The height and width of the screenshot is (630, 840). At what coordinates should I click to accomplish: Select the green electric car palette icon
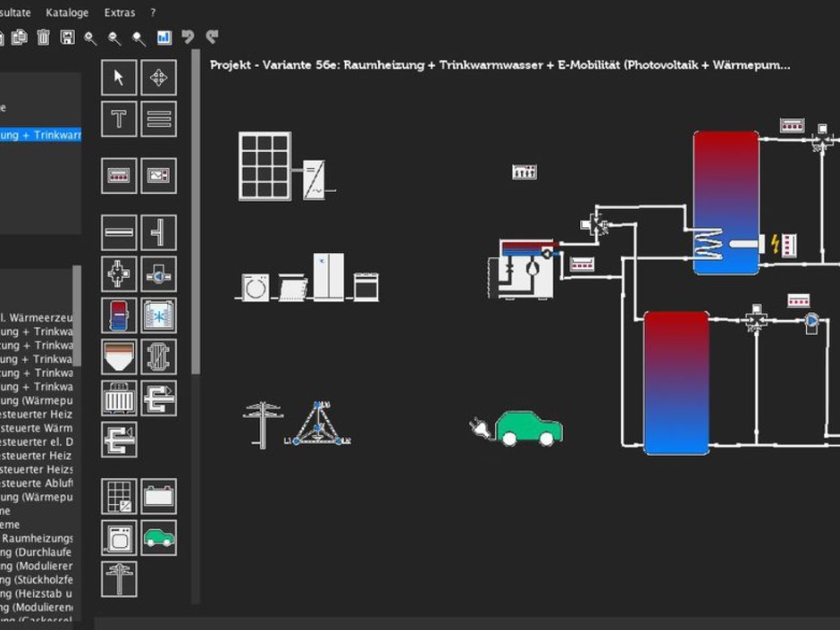click(158, 537)
